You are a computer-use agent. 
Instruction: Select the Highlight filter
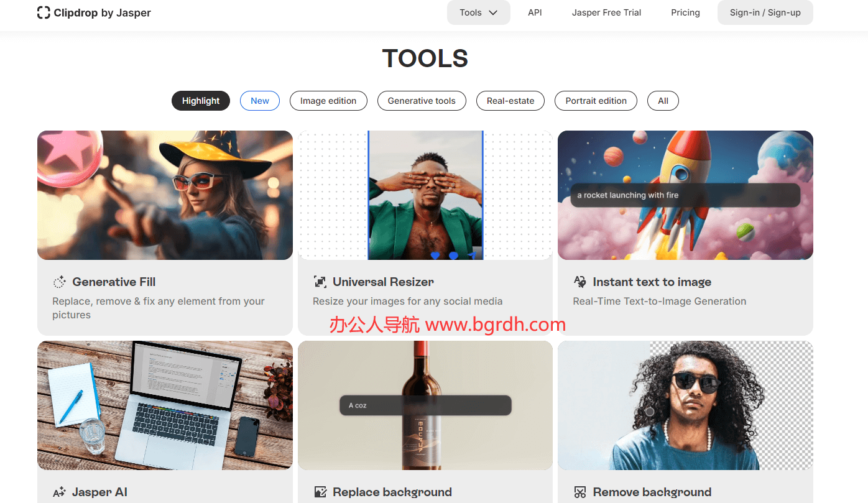[x=200, y=101]
